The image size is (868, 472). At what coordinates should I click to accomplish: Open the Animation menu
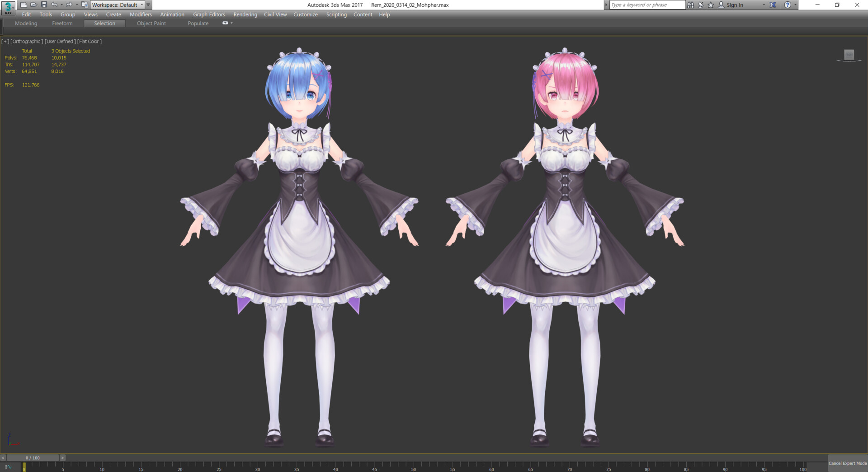tap(172, 14)
